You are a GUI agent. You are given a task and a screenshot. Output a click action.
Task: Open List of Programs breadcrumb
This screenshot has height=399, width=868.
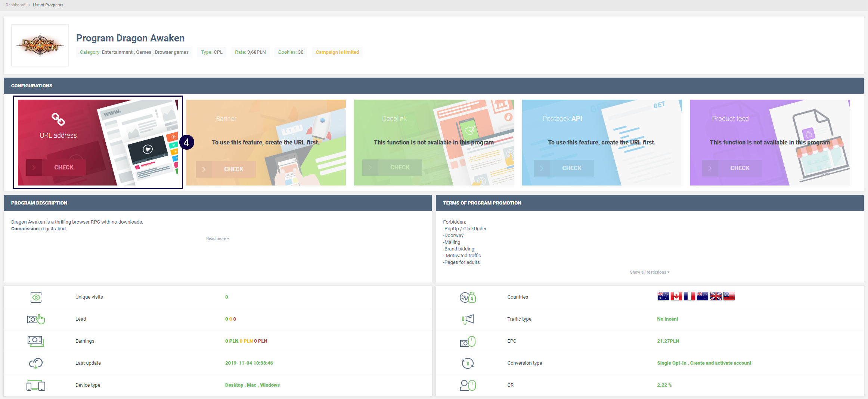48,5
